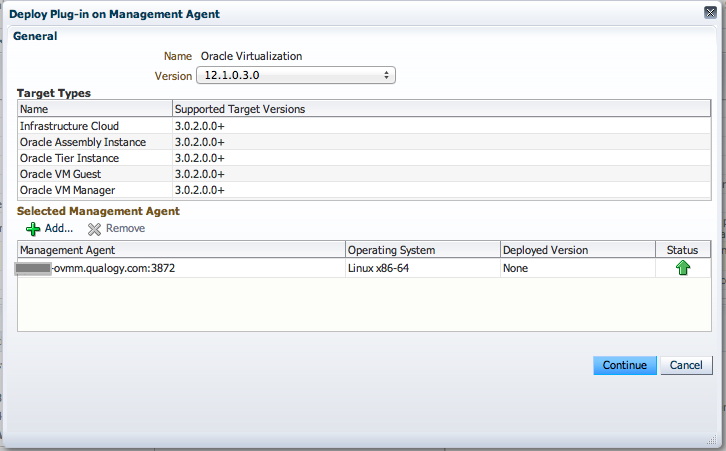Click 3.0.2.0.0+ for Oracle VM Manager
The height and width of the screenshot is (451, 726).
pos(200,190)
